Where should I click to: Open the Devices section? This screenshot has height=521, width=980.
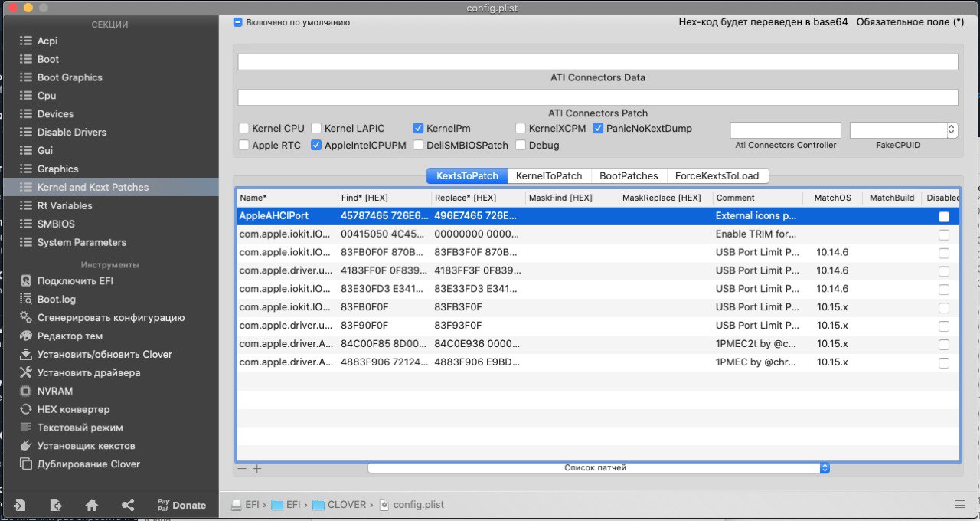point(55,114)
